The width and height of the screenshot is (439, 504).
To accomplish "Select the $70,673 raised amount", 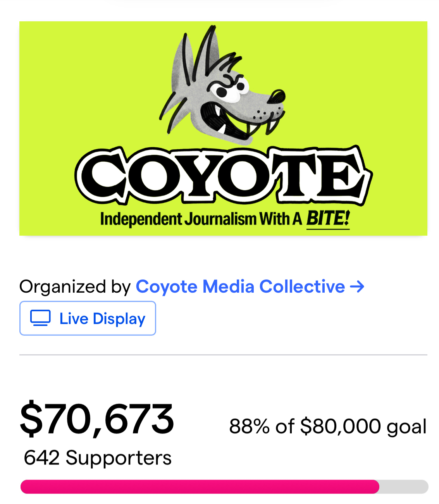I will [x=97, y=419].
